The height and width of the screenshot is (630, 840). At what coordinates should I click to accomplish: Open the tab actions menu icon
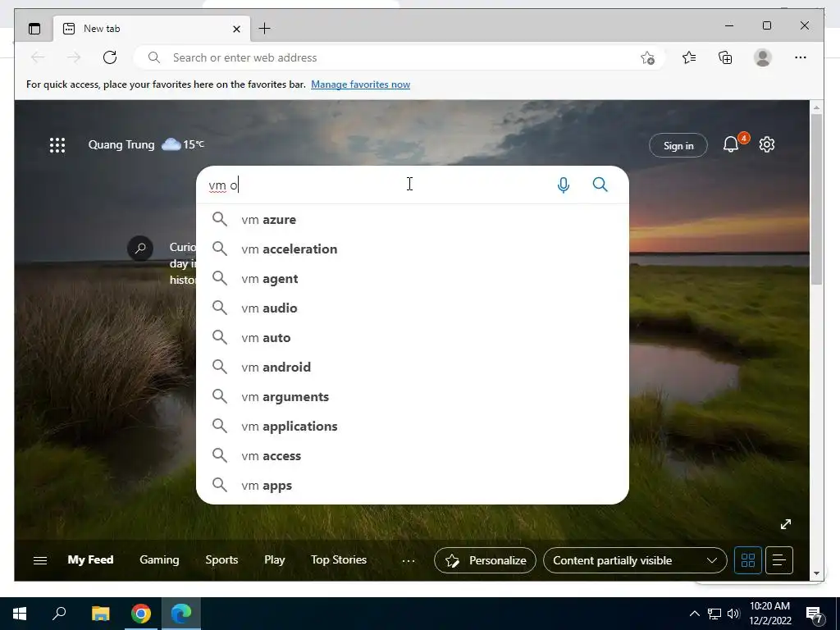pos(34,29)
